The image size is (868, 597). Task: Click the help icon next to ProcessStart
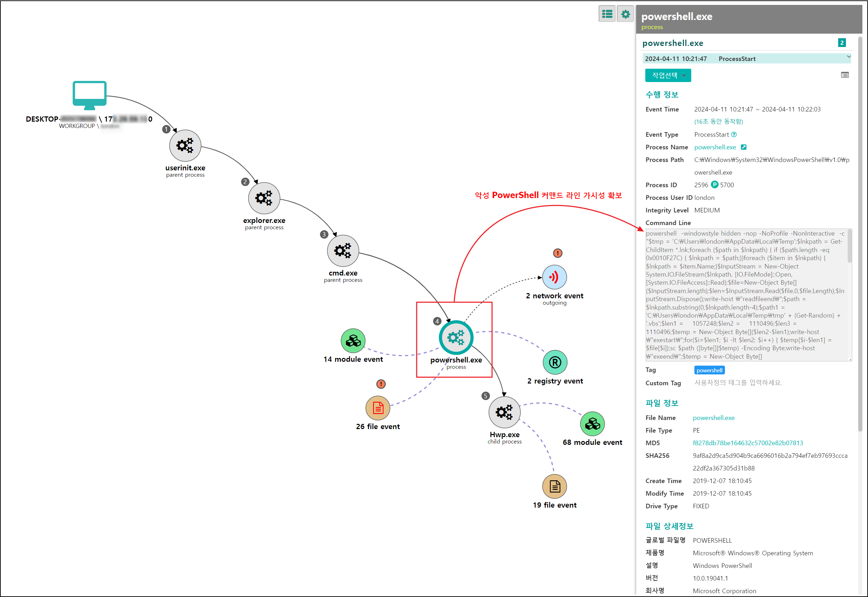pyautogui.click(x=734, y=135)
